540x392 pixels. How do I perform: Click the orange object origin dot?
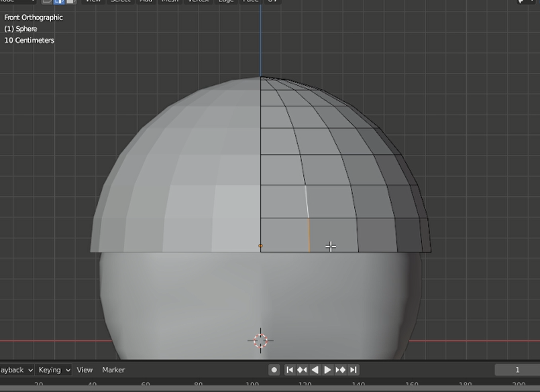(x=260, y=246)
